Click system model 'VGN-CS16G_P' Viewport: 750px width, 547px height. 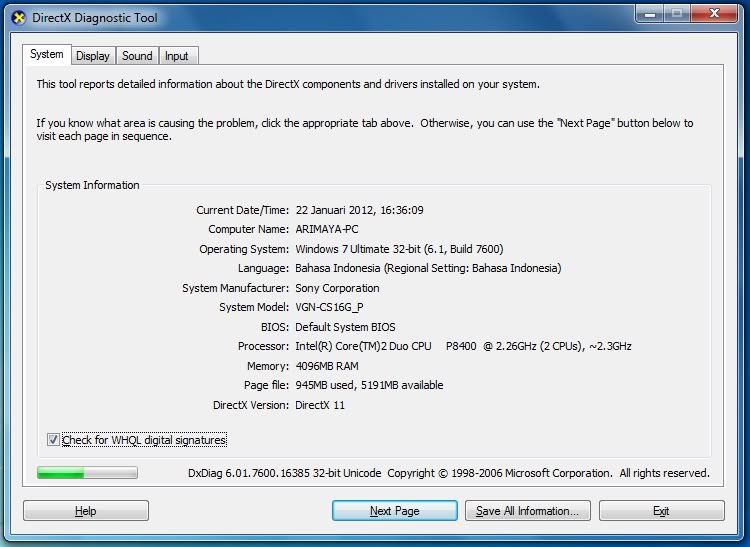point(330,307)
